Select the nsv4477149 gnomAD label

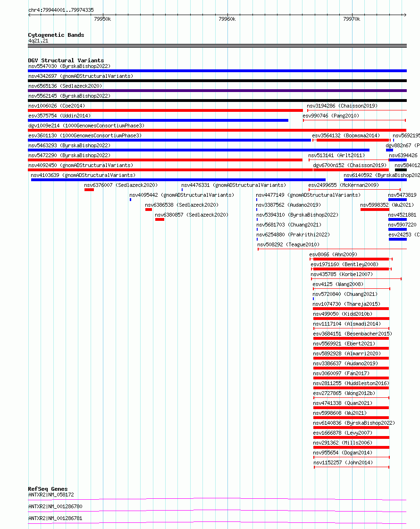(x=308, y=195)
